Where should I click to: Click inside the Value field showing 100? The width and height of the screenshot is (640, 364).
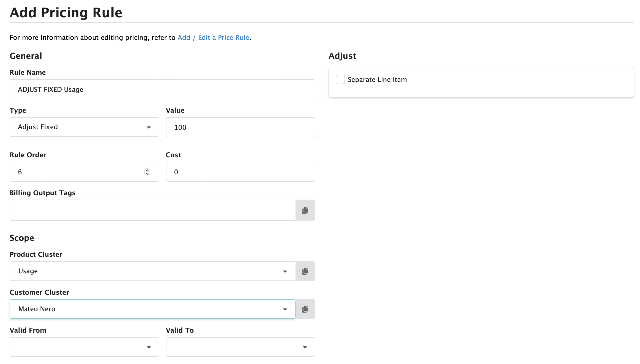coord(240,127)
